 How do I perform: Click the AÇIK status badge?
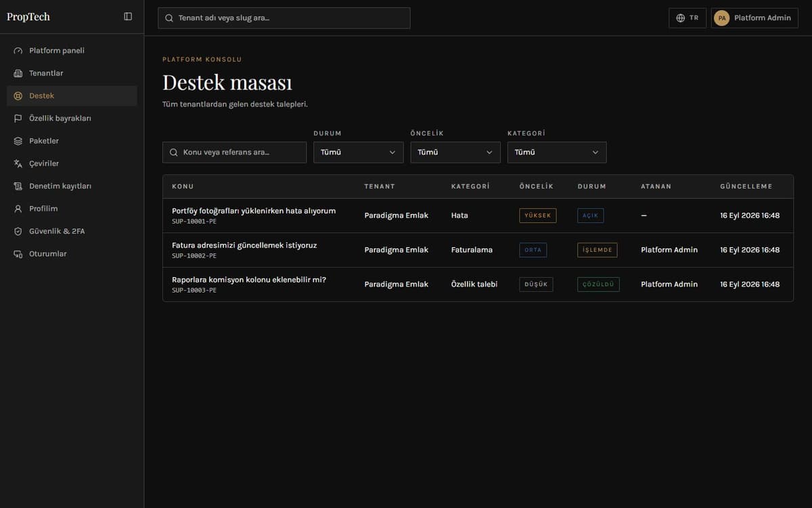tap(591, 215)
